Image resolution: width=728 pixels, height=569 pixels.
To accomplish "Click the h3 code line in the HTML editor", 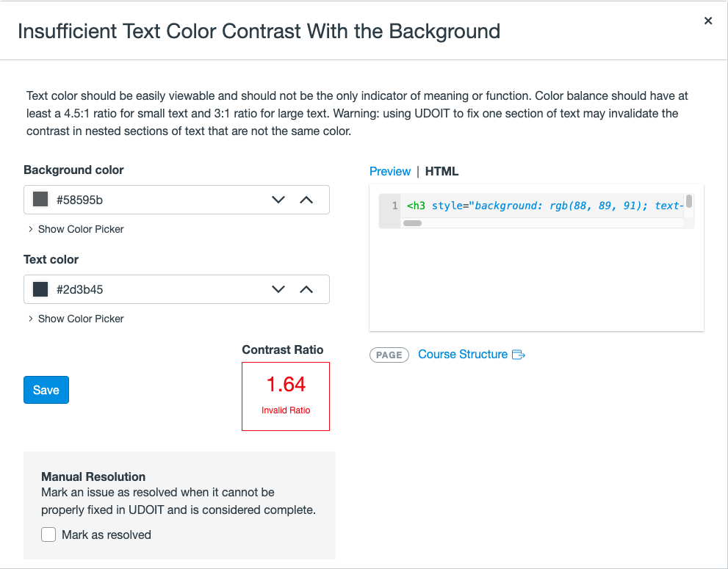I will (544, 206).
